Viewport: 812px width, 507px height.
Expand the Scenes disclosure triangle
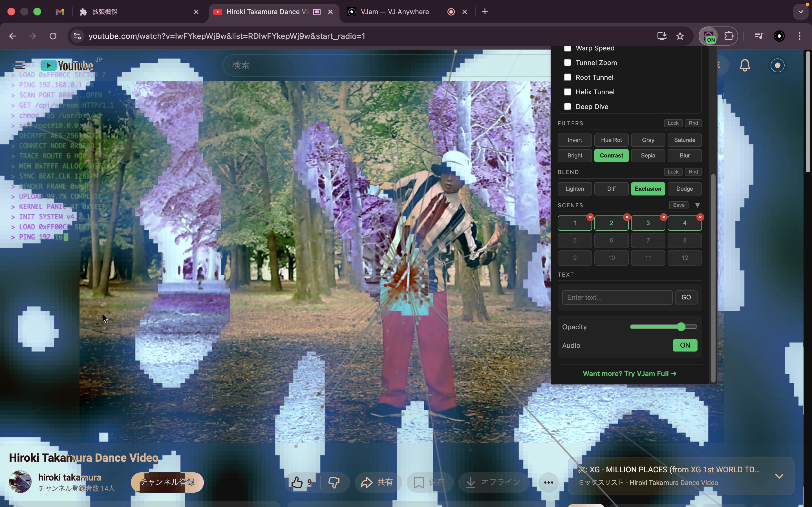697,205
